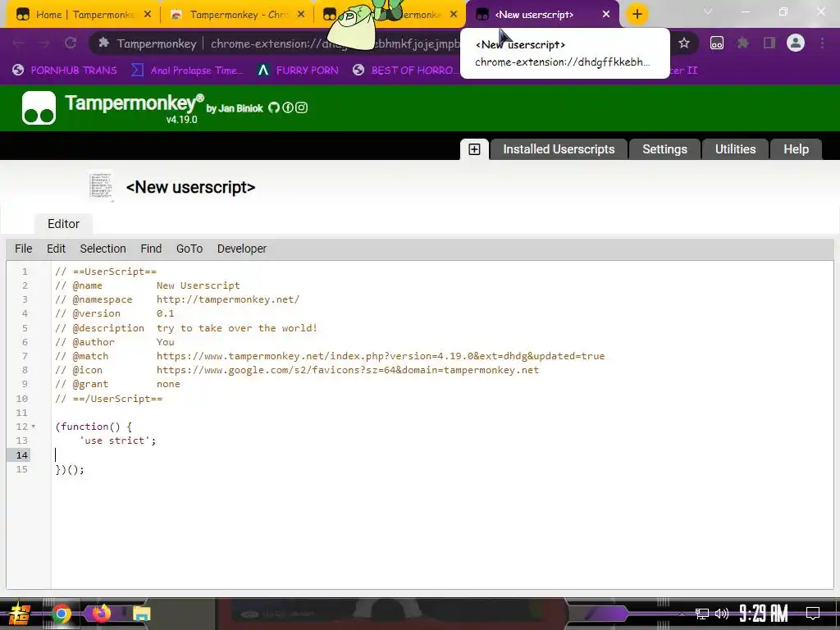Open the Developer menu in editor
Screen dimensions: 840x630
(242, 249)
